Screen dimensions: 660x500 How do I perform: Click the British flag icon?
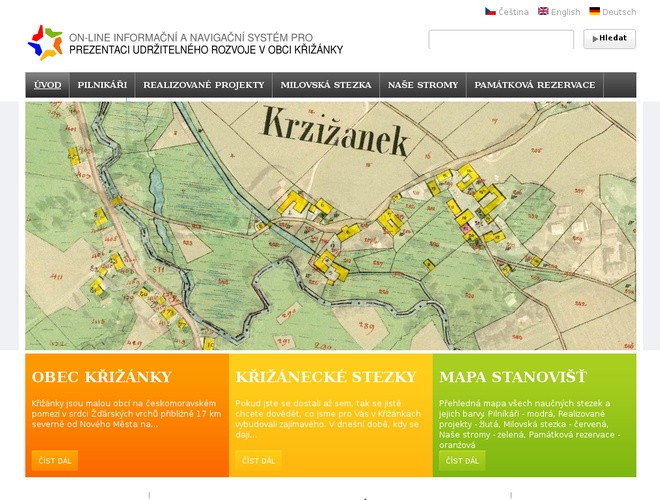point(543,12)
